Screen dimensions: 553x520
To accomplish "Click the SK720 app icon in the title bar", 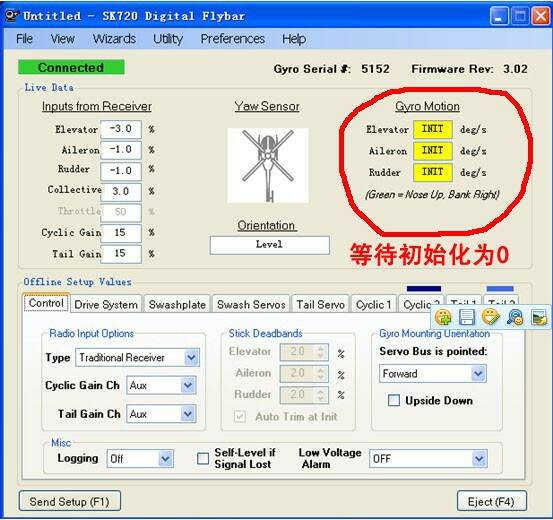I will pos(12,16).
